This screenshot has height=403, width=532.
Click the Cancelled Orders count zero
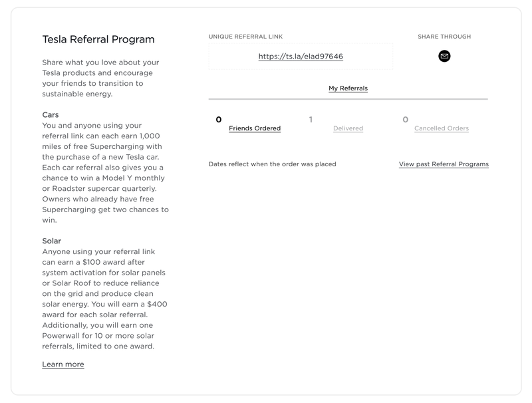pos(406,120)
